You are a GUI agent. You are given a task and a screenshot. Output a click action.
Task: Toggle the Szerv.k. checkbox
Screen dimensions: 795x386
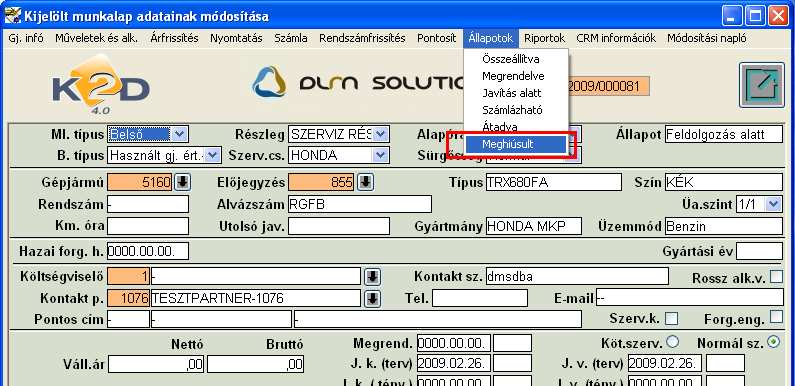coord(671,318)
